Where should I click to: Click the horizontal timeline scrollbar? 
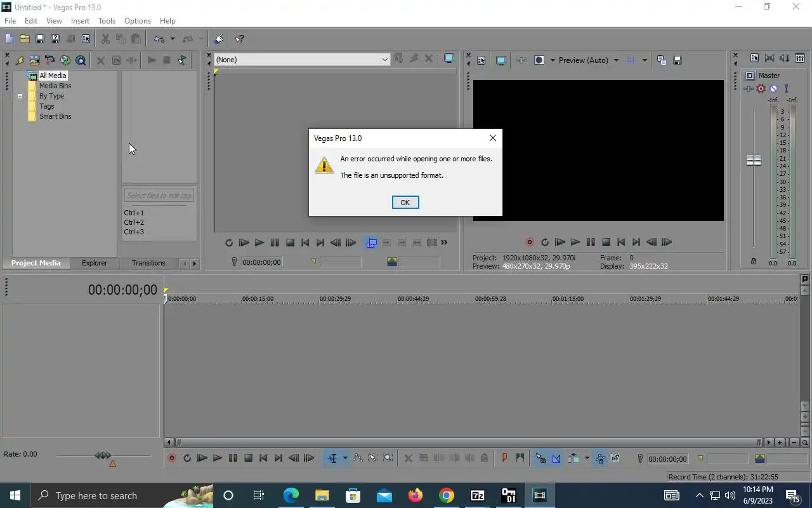click(x=468, y=442)
